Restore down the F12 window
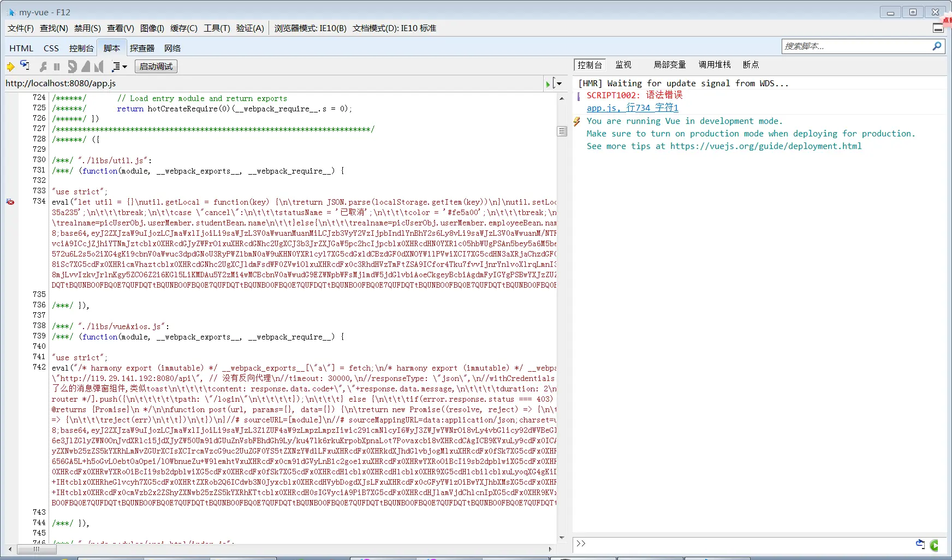This screenshot has height=560, width=952. pyautogui.click(x=913, y=12)
